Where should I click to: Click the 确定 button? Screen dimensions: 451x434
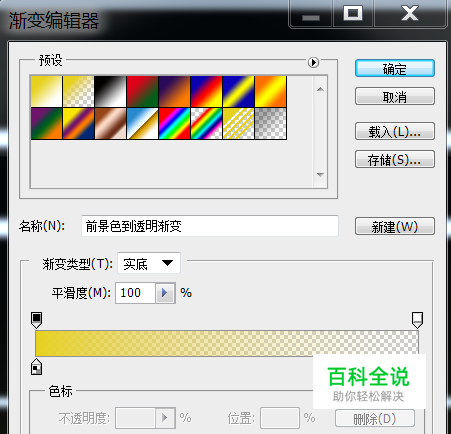395,69
